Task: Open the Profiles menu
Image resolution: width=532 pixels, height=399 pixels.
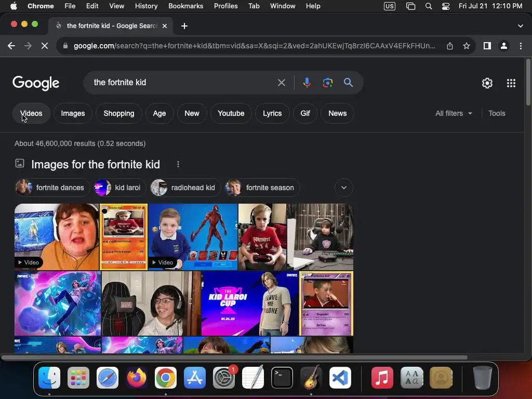Action: click(225, 6)
